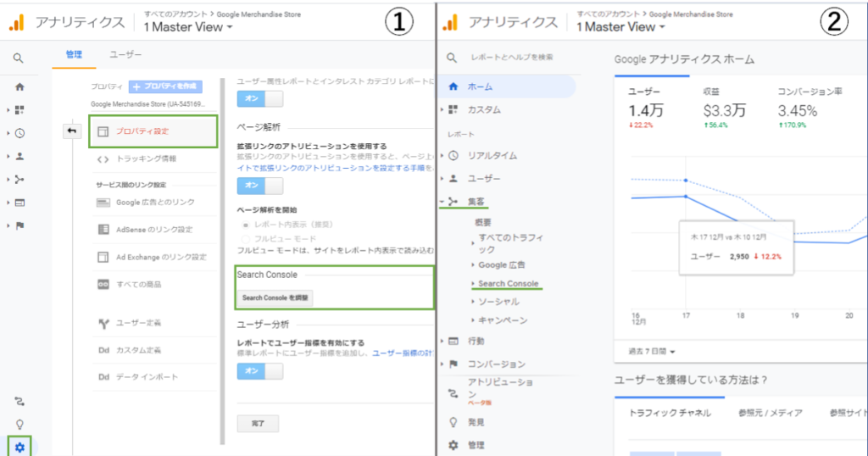Viewport: 868px width, 456px height.
Task: Click attribution icon beside アトリビューション
Action: tap(453, 393)
